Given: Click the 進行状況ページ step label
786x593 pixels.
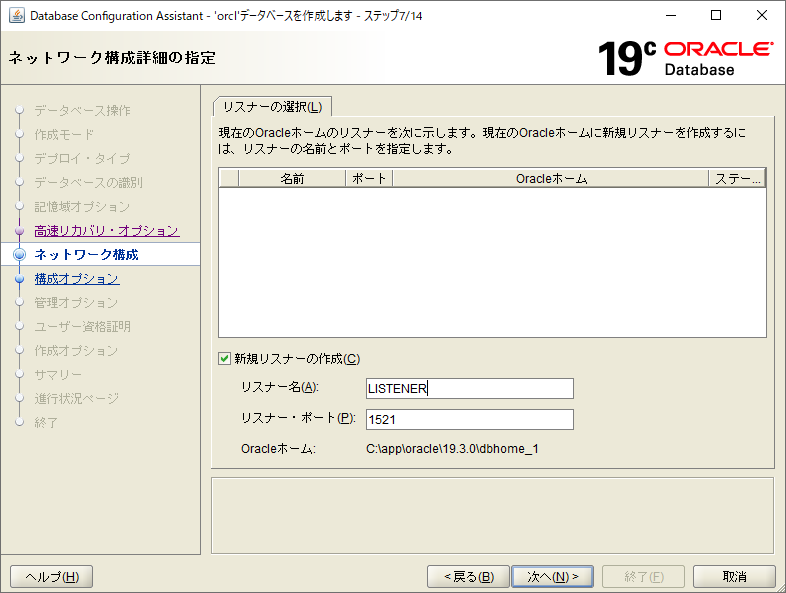Looking at the screenshot, I should pyautogui.click(x=77, y=399).
